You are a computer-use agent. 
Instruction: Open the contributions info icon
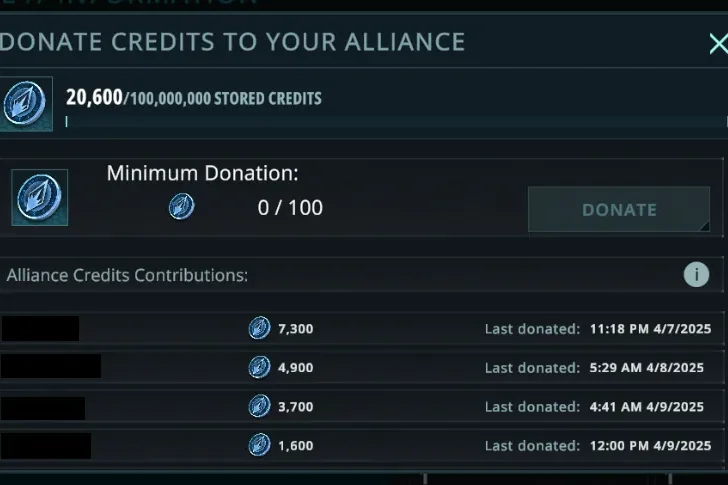[x=696, y=275]
